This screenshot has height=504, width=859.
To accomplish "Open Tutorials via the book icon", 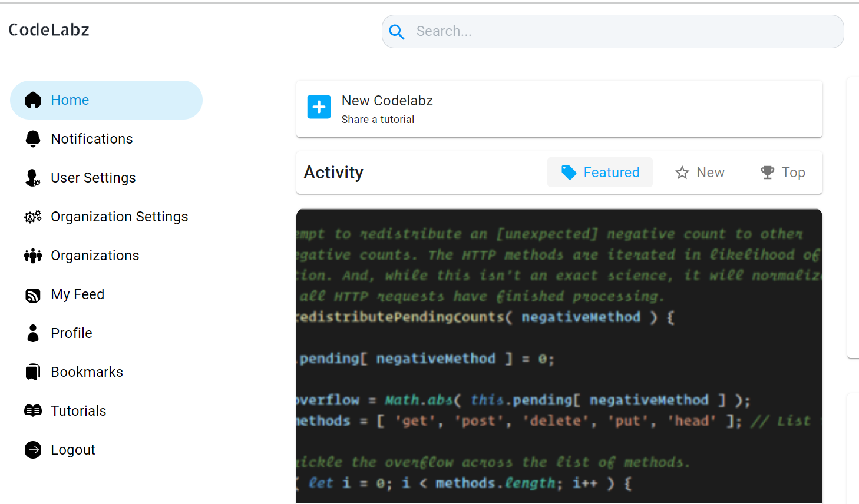I will tap(33, 410).
